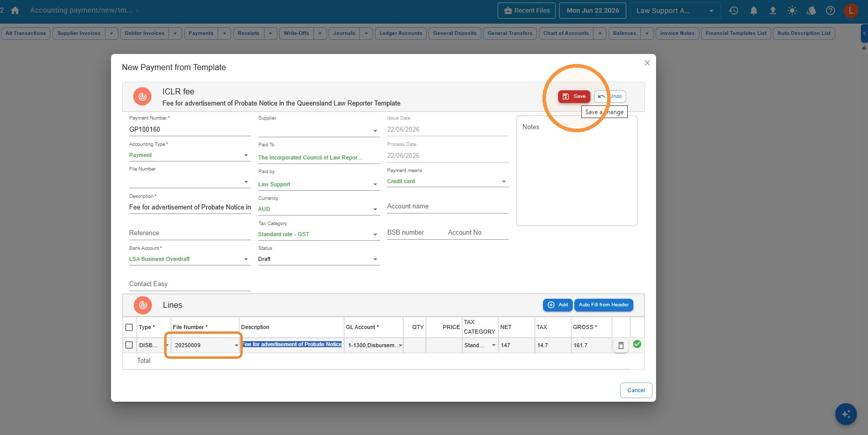Open the Journals tab
This screenshot has width=868, height=435.
(x=344, y=33)
